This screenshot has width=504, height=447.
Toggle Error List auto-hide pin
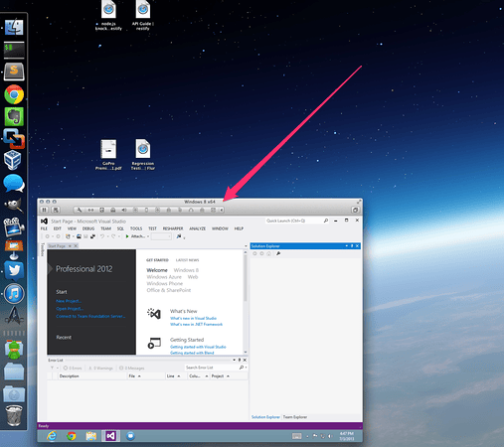tap(240, 360)
